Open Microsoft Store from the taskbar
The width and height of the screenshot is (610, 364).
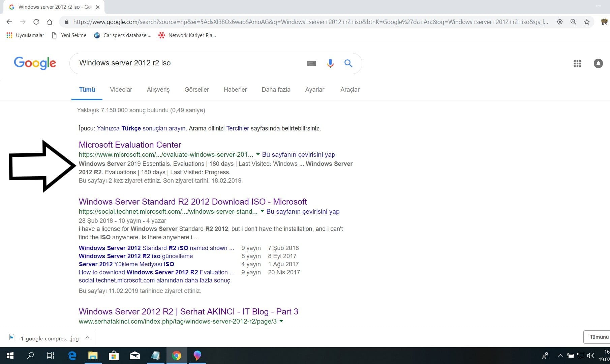tap(114, 356)
